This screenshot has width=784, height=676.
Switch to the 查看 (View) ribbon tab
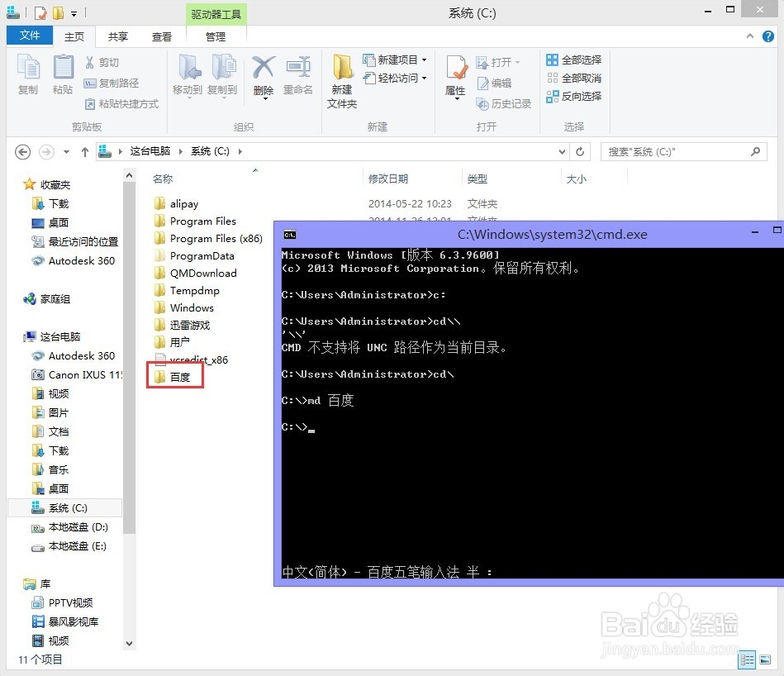162,36
